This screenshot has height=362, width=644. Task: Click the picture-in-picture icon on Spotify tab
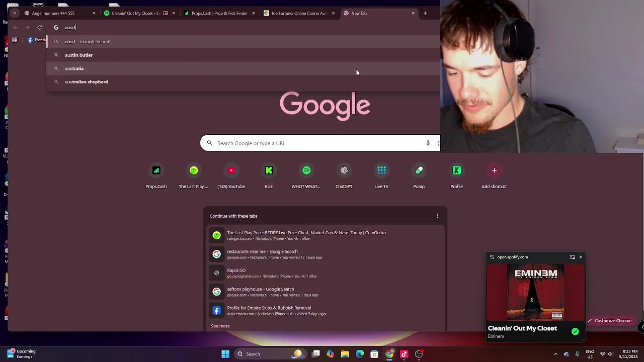pos(166,13)
